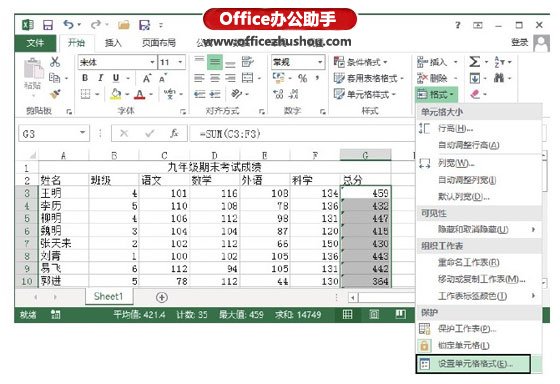Toggle wrap text
560x384 pixels.
click(247, 62)
